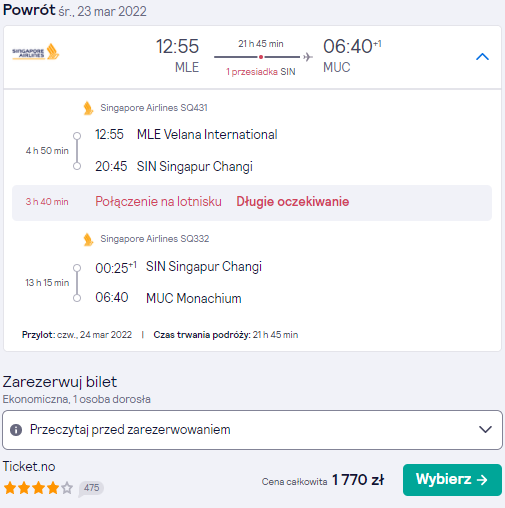This screenshot has height=508, width=505.
Task: Click the MUC Monachium arrival row
Action: click(x=168, y=298)
